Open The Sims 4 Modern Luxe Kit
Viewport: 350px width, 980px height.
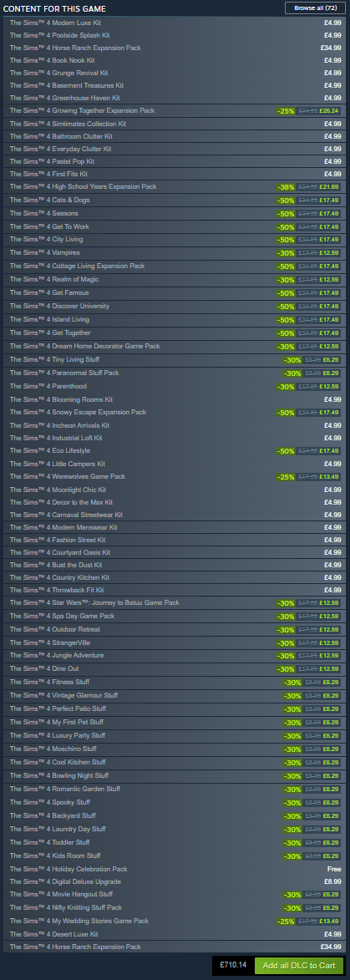pos(175,23)
